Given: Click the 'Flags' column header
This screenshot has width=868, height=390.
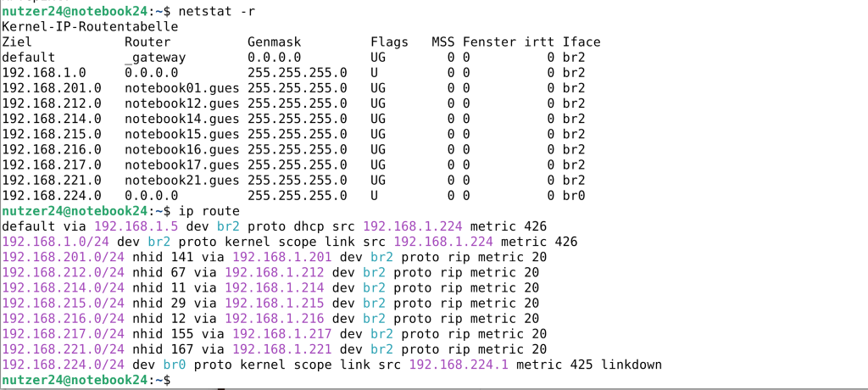Looking at the screenshot, I should click(390, 42).
